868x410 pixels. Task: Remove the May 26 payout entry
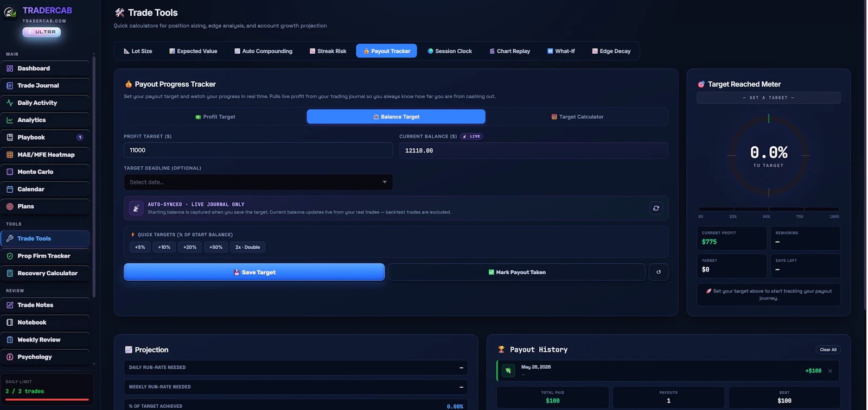click(830, 371)
